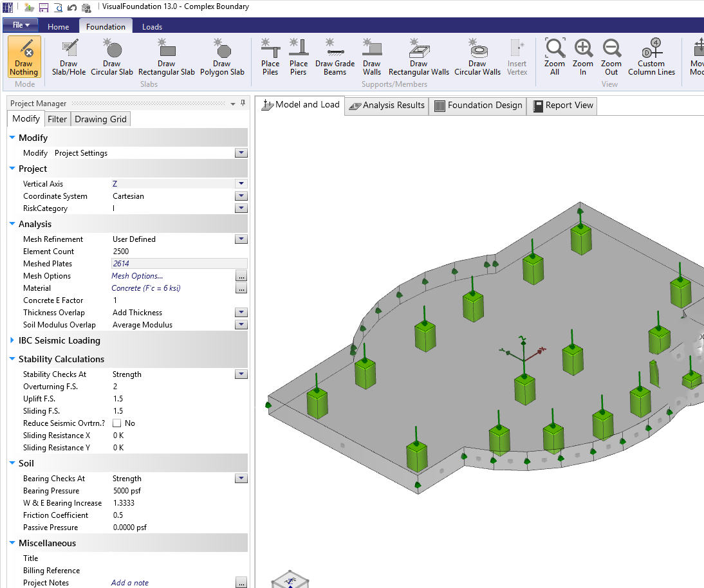The width and height of the screenshot is (704, 588).
Task: Click the Mesh Options ellipsis button
Action: (241, 276)
